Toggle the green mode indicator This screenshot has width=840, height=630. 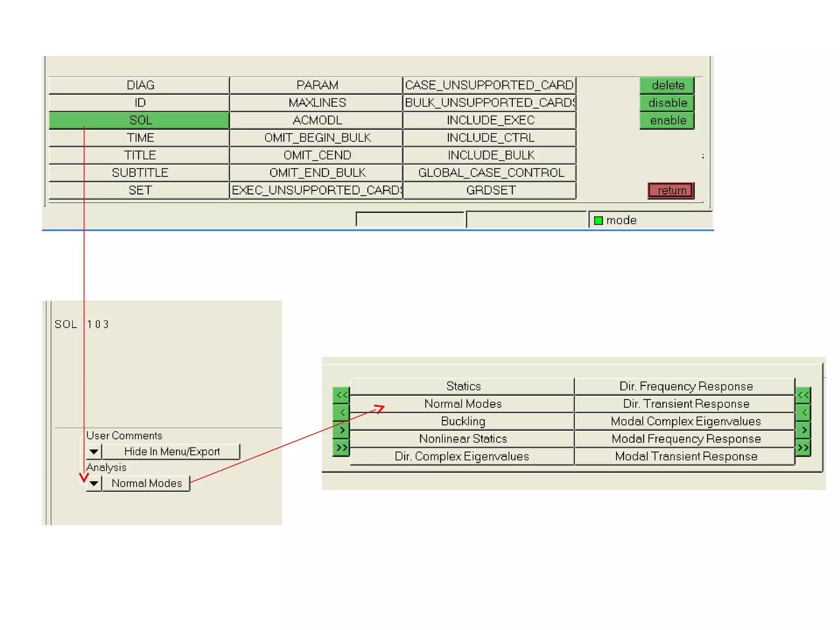598,221
